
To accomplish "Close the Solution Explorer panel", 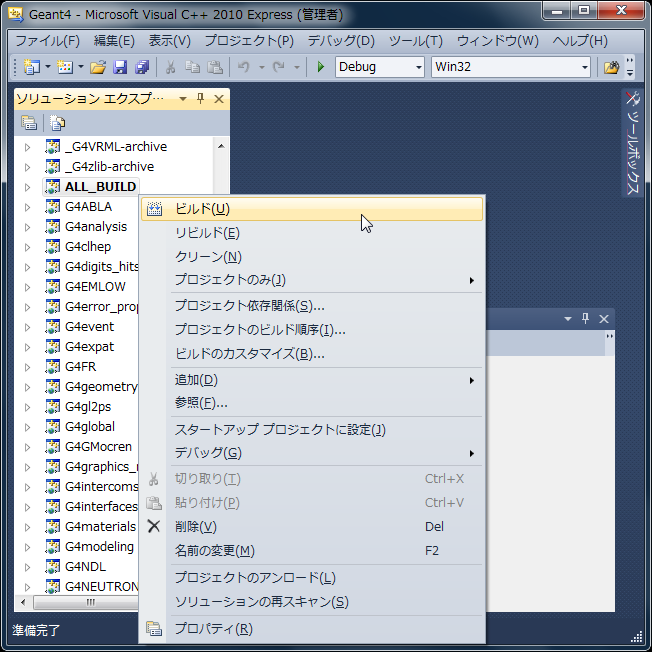I will (219, 99).
